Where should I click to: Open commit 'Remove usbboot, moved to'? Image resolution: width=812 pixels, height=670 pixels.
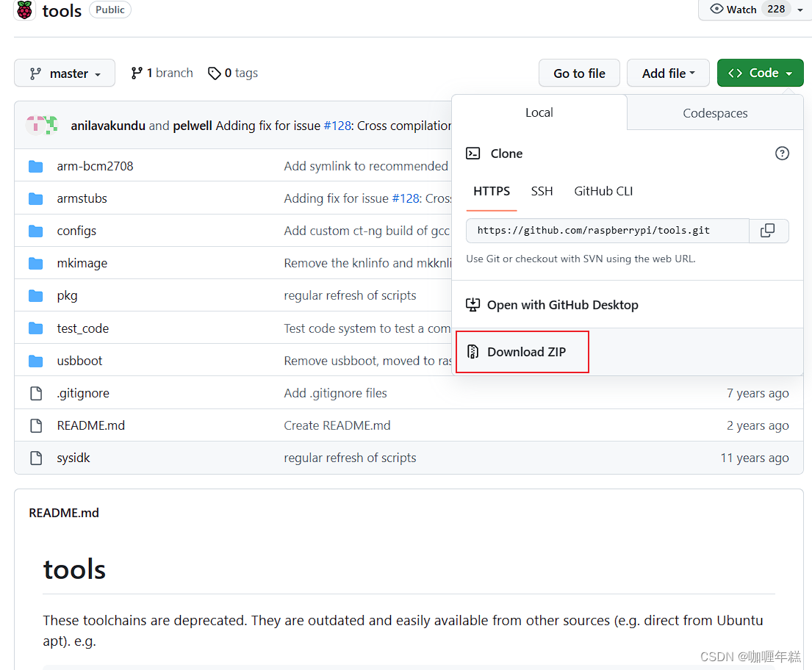click(x=367, y=361)
